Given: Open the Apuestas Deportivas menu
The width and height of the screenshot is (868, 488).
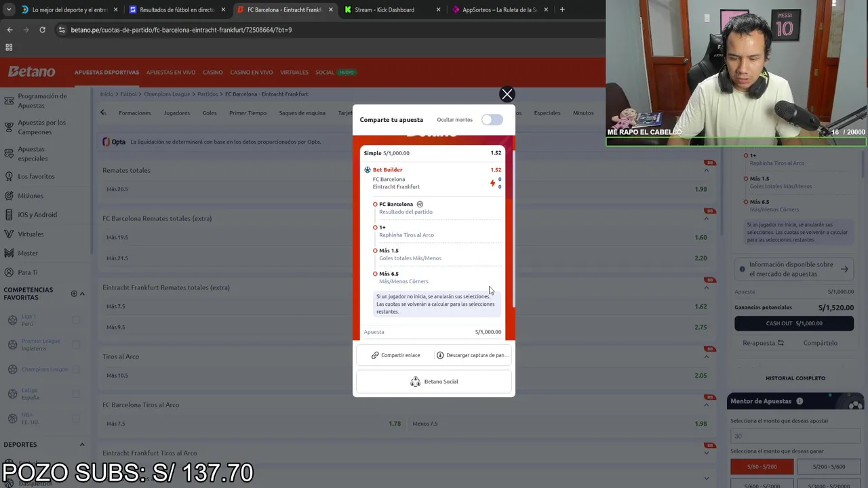Looking at the screenshot, I should point(106,73).
